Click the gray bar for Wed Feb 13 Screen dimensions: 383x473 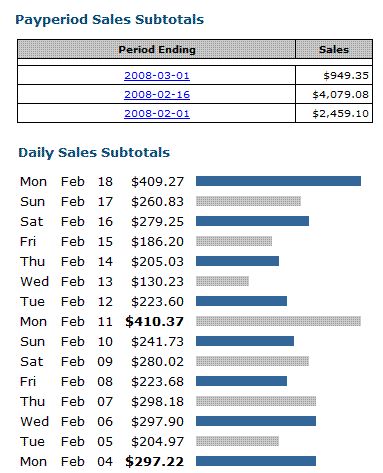tap(222, 281)
